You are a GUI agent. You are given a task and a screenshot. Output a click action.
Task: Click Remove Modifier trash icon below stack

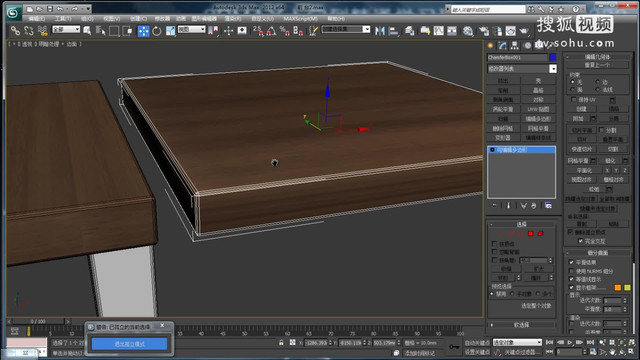(533, 205)
